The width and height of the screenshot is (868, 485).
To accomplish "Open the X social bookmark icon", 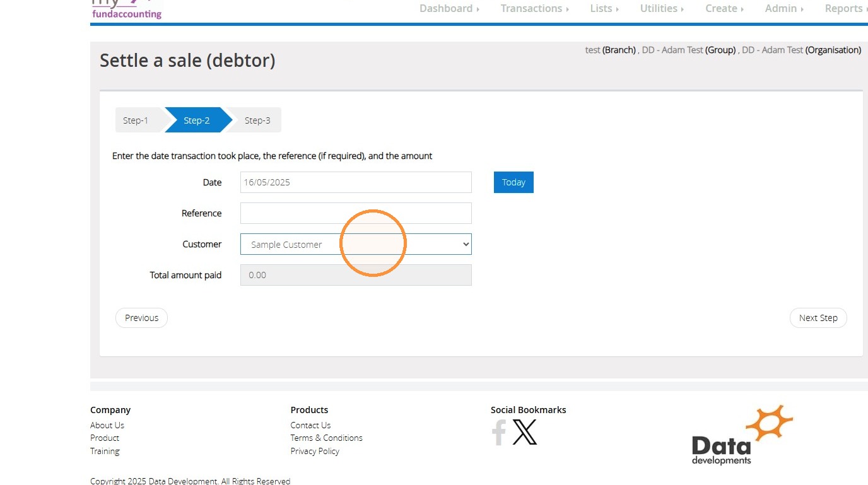I will point(525,433).
